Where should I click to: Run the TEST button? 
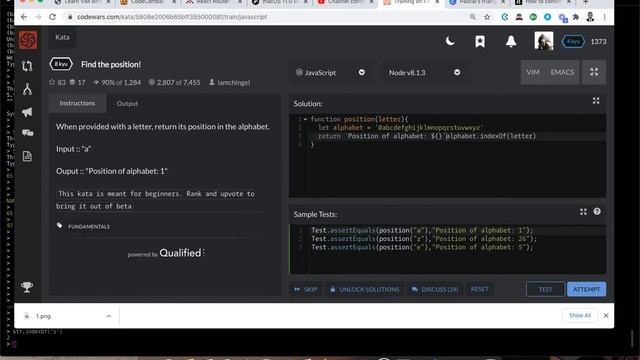point(545,289)
